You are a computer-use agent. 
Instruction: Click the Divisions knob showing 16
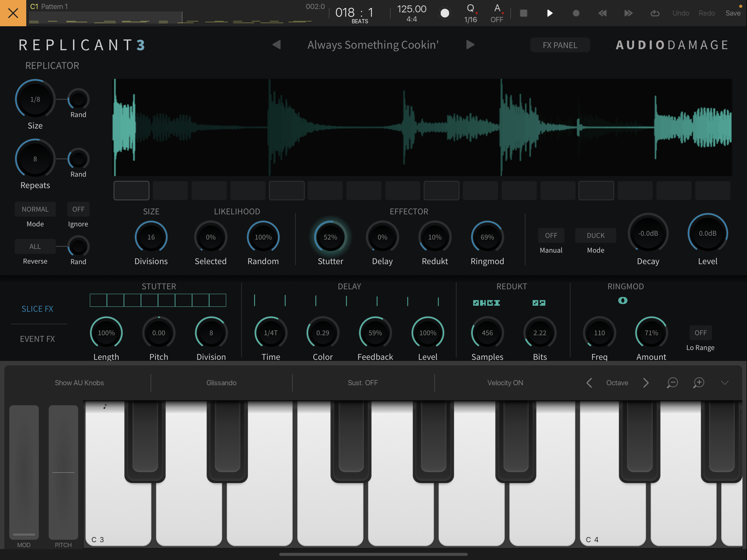151,237
